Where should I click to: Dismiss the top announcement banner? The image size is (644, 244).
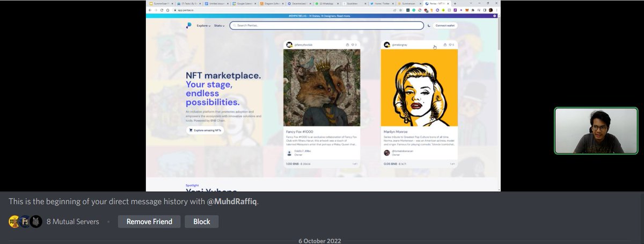[x=495, y=16]
